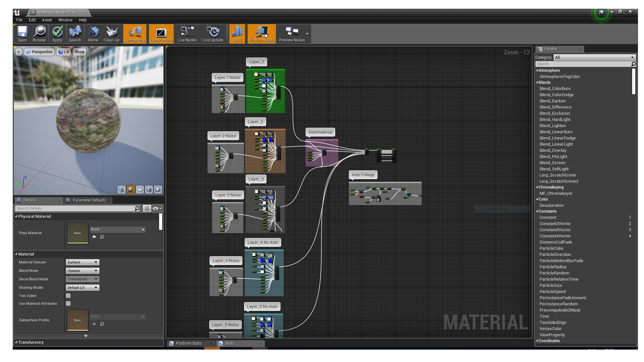644x362 pixels.
Task: Toggle Live Update
Action: (x=213, y=34)
